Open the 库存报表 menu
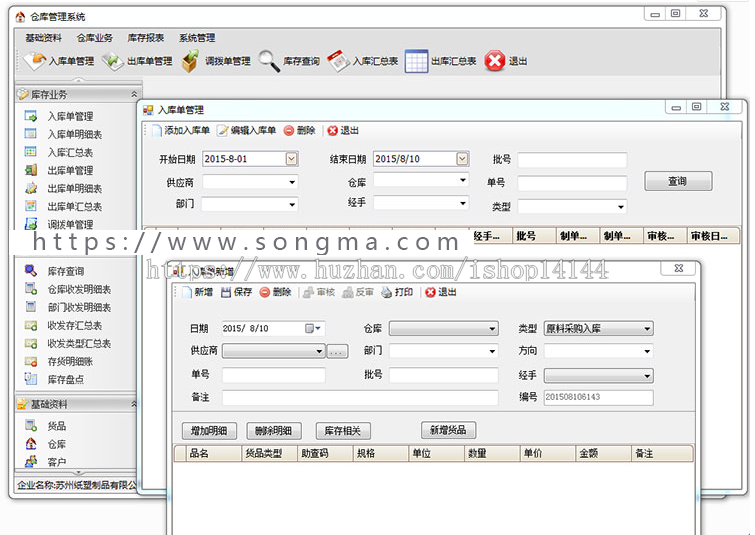Viewport: 755px width, 535px height. (x=146, y=38)
